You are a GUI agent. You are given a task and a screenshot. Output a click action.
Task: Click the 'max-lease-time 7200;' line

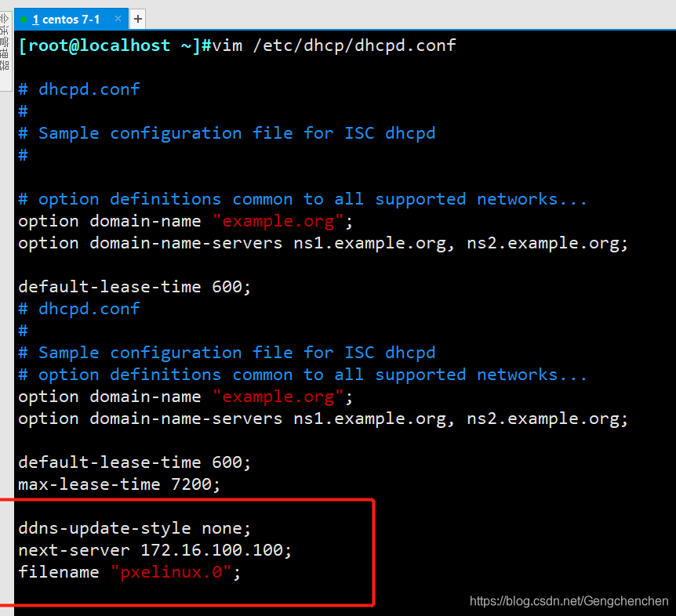click(119, 484)
